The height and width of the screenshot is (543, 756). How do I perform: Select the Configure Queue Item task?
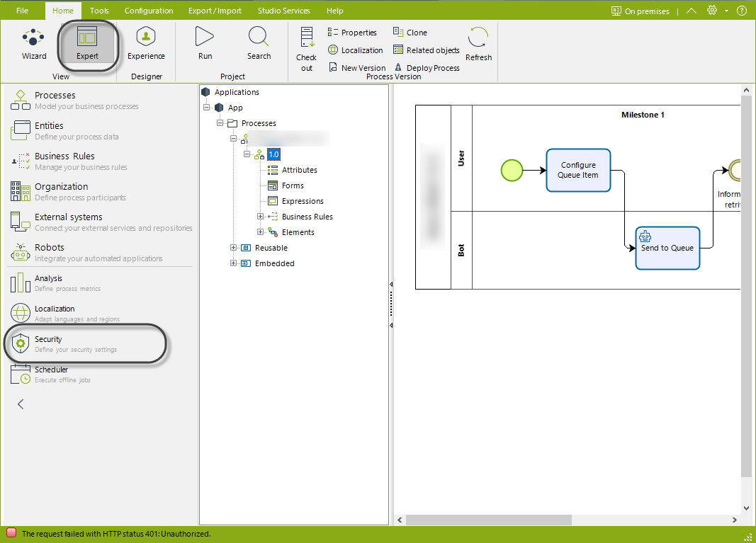(578, 170)
